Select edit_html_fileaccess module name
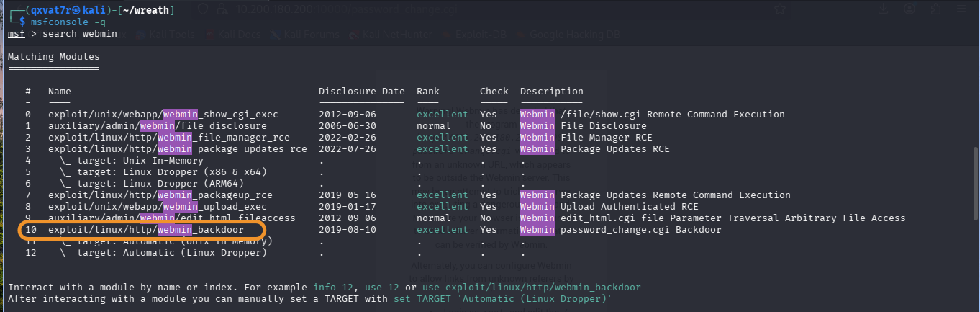Viewport: 980px width, 312px height. (172, 218)
